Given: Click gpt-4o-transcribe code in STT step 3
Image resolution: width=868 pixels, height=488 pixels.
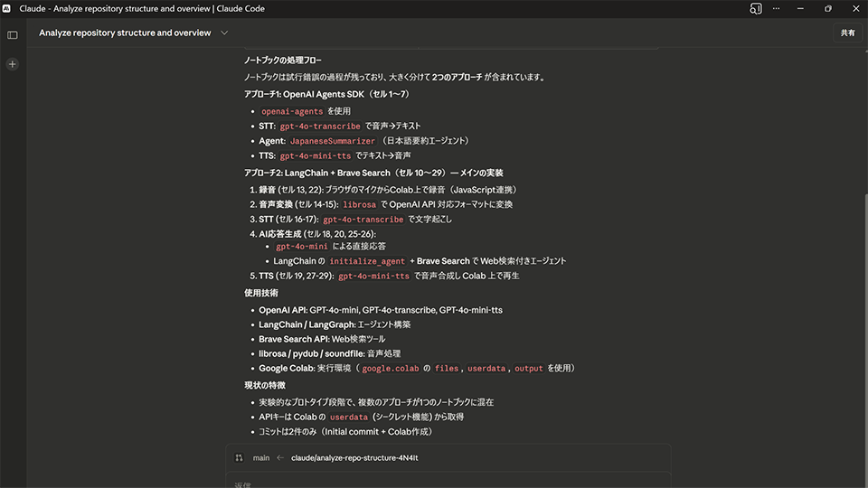Looking at the screenshot, I should tap(363, 220).
